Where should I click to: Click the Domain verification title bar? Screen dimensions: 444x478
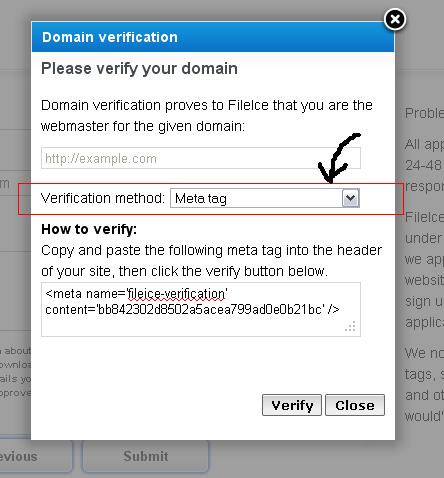pos(213,37)
